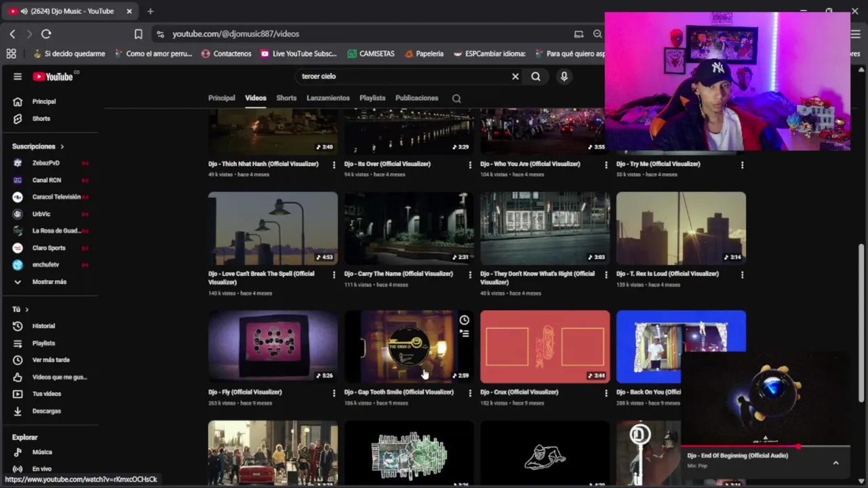The image size is (868, 488).
Task: Open the Ver más tarde clock icon
Action: click(18, 360)
